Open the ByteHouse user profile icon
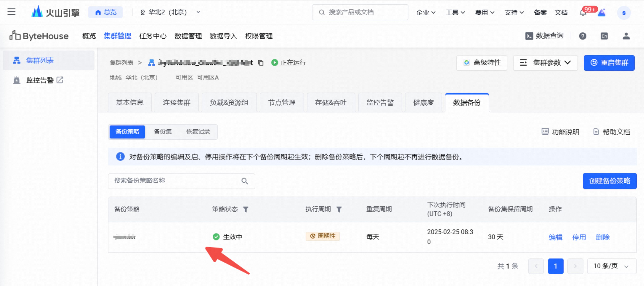Viewport: 644px width, 286px height. click(626, 36)
